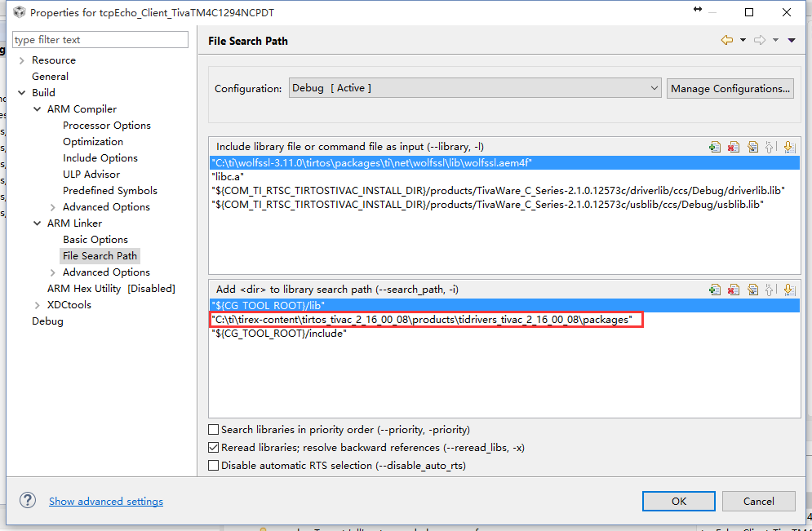
Task: Close the Properties dialog
Action: point(786,12)
